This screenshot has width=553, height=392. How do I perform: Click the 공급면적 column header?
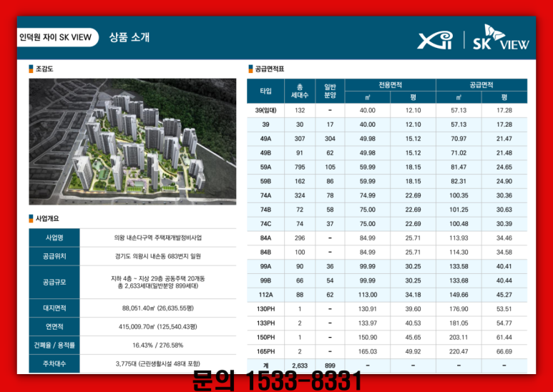click(x=481, y=85)
